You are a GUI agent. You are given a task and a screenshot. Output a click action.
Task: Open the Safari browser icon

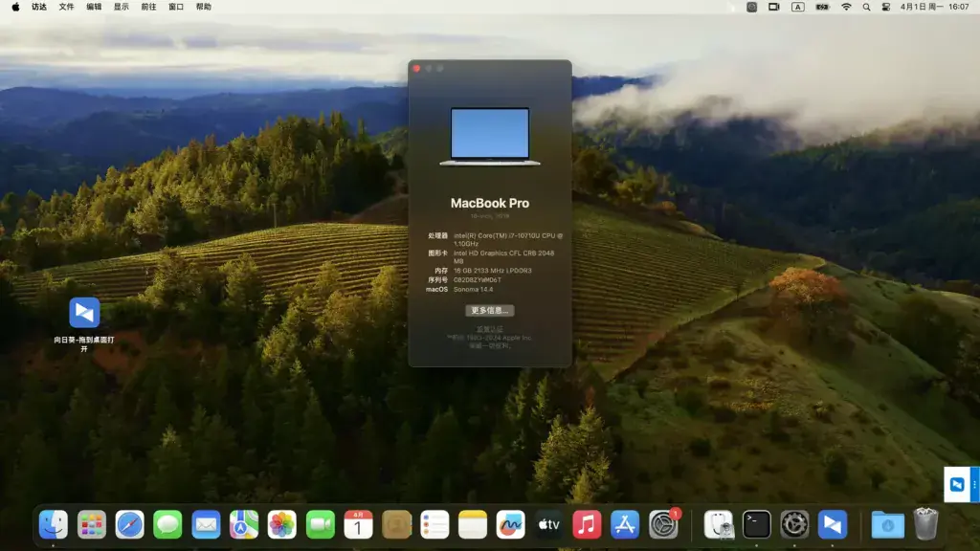[x=129, y=524]
